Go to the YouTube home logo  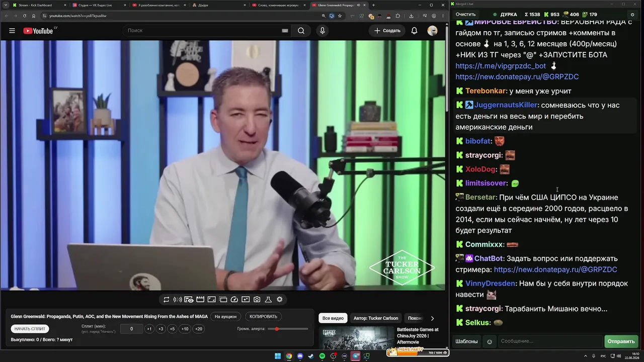38,31
